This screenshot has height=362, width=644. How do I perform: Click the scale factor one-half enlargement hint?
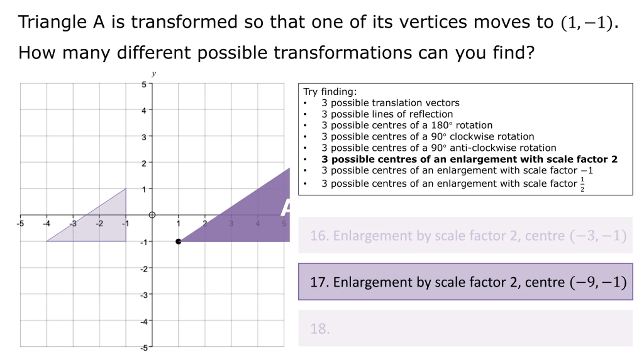pos(453,184)
